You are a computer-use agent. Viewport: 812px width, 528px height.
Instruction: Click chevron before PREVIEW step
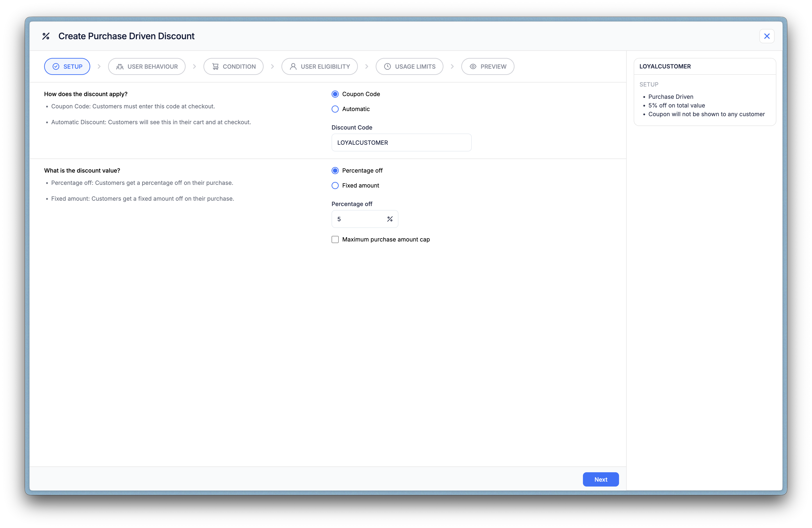452,66
